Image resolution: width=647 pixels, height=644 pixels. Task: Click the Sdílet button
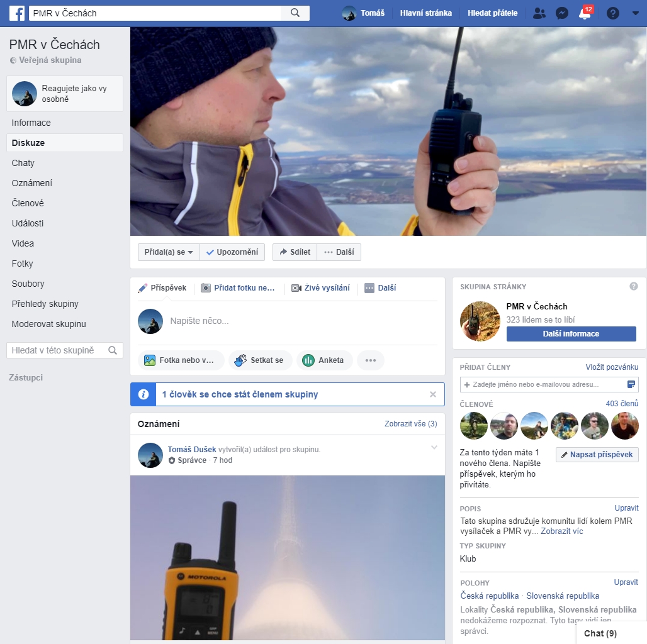pos(295,252)
